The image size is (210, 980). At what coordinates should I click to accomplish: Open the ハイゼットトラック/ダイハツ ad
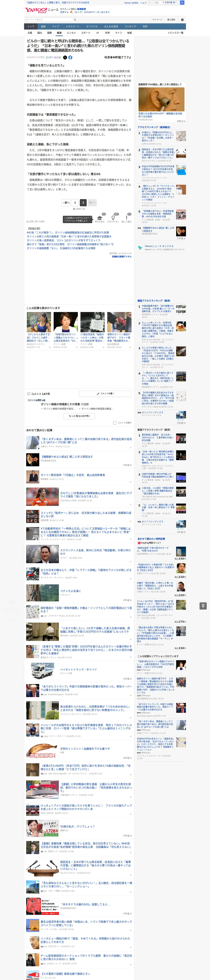tap(78, 669)
